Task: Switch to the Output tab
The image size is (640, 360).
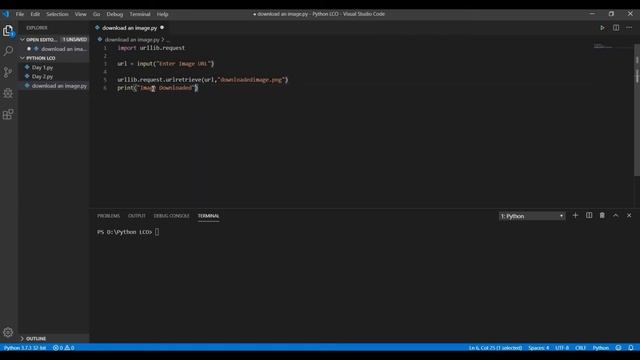Action: point(137,216)
